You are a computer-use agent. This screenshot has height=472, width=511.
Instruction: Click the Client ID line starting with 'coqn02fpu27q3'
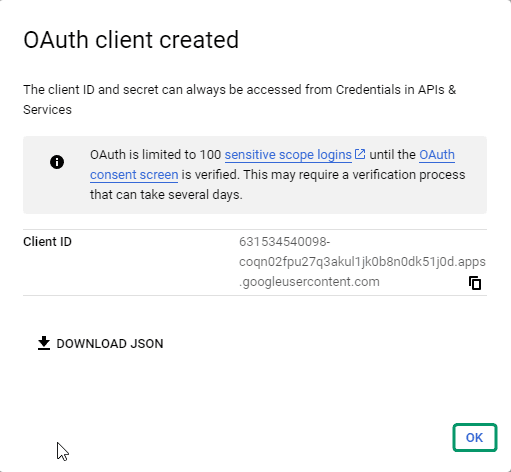click(x=362, y=262)
